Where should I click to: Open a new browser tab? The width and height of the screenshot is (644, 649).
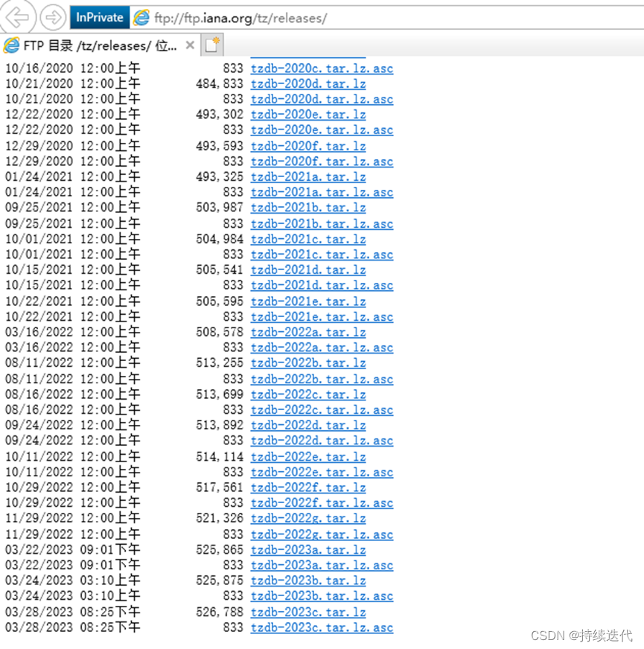pyautogui.click(x=211, y=45)
